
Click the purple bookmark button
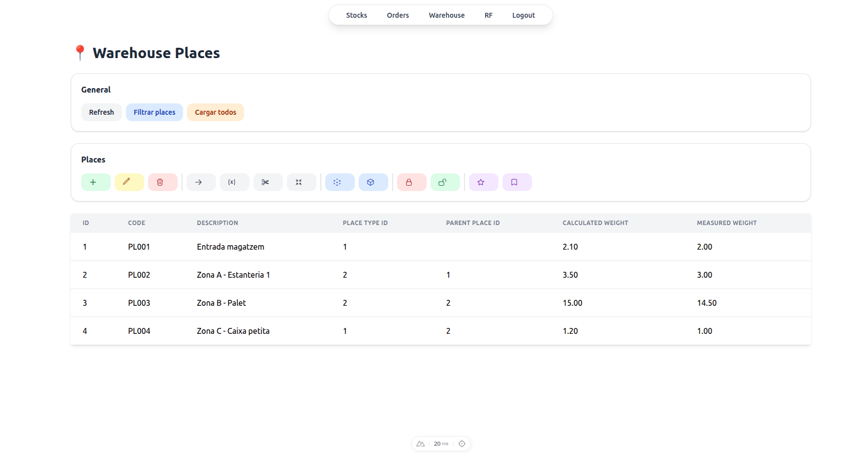click(517, 182)
